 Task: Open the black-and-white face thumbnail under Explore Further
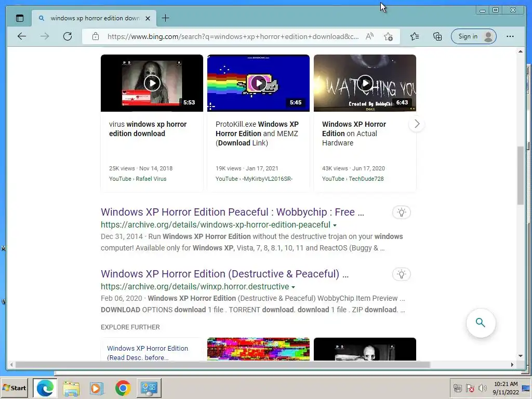pyautogui.click(x=365, y=349)
